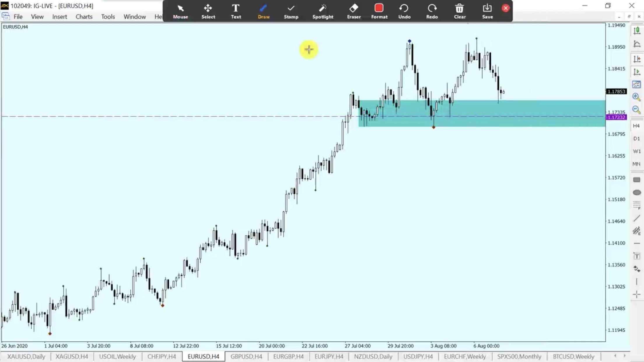Click the blue diamond marker at chart high
Image resolution: width=644 pixels, height=362 pixels.
(409, 41)
